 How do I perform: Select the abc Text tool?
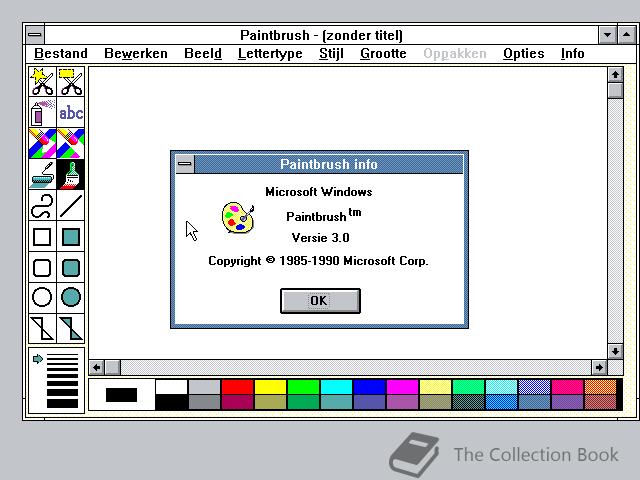coord(71,112)
